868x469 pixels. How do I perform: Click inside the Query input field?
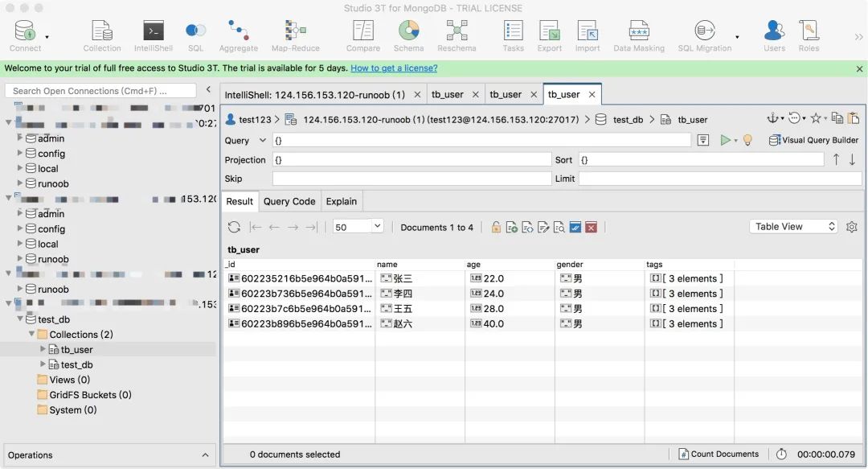pos(481,140)
